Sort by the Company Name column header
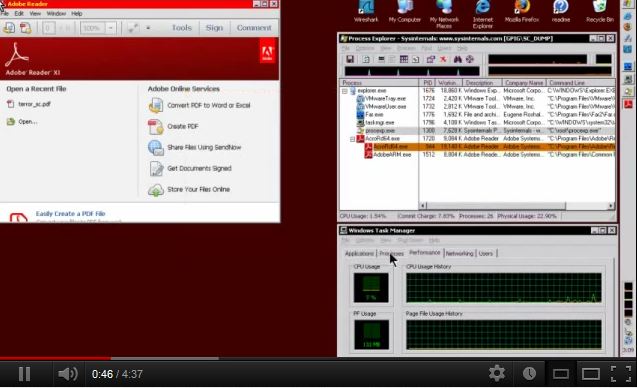 pyautogui.click(x=524, y=82)
